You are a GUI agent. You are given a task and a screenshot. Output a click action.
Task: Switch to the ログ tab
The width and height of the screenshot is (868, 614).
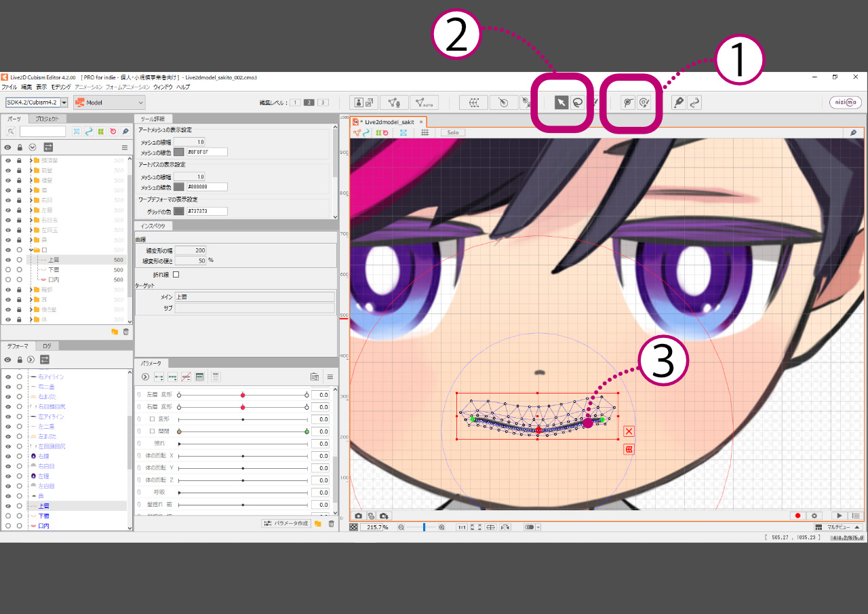pyautogui.click(x=47, y=346)
